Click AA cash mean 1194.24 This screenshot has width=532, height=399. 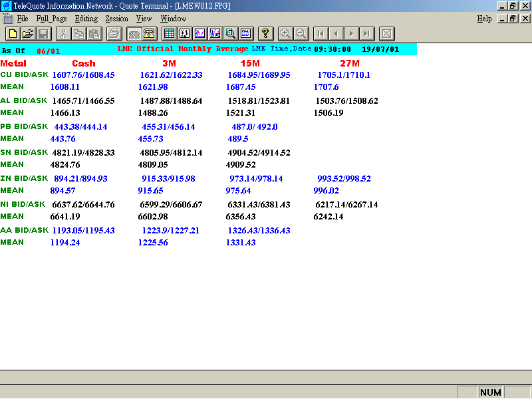[65, 243]
